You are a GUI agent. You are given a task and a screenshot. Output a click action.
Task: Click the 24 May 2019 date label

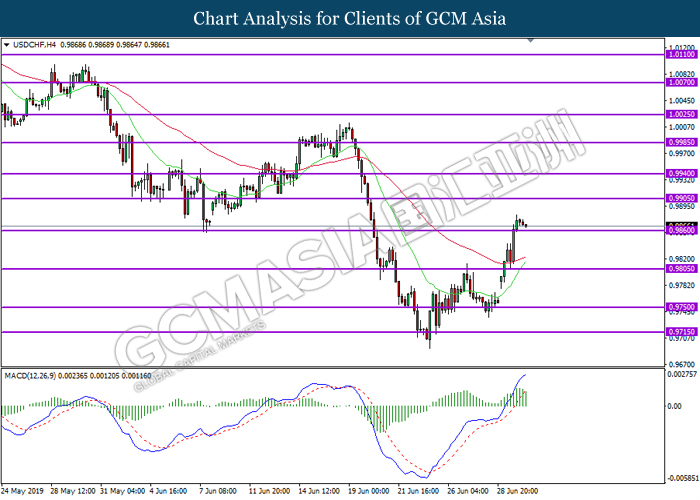pyautogui.click(x=22, y=491)
